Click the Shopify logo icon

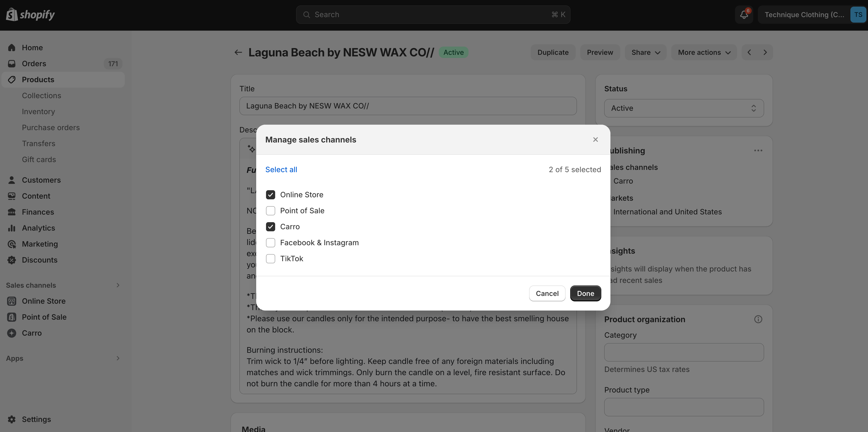(12, 14)
